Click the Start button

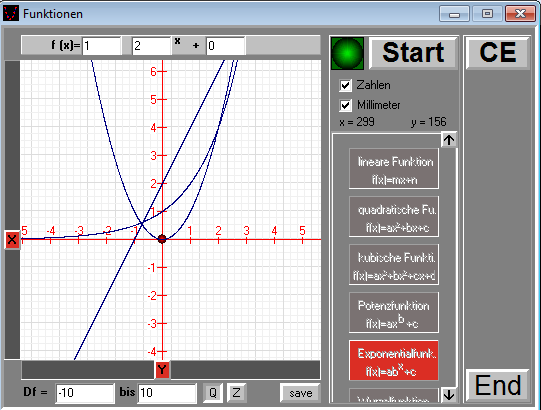pyautogui.click(x=413, y=53)
